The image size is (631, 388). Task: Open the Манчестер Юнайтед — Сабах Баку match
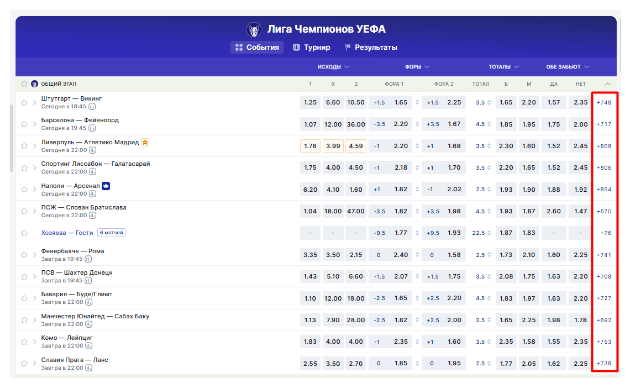(x=95, y=316)
